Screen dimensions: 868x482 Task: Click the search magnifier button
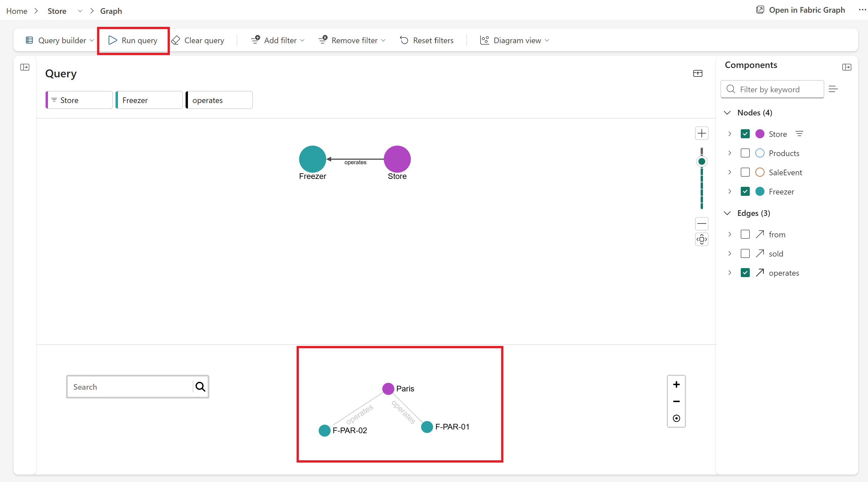click(200, 387)
